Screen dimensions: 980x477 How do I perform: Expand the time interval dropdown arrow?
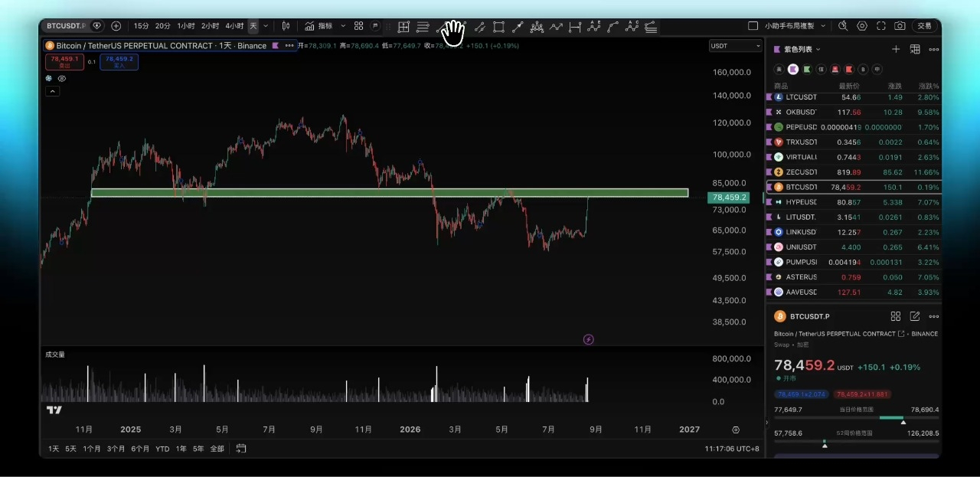pos(266,26)
